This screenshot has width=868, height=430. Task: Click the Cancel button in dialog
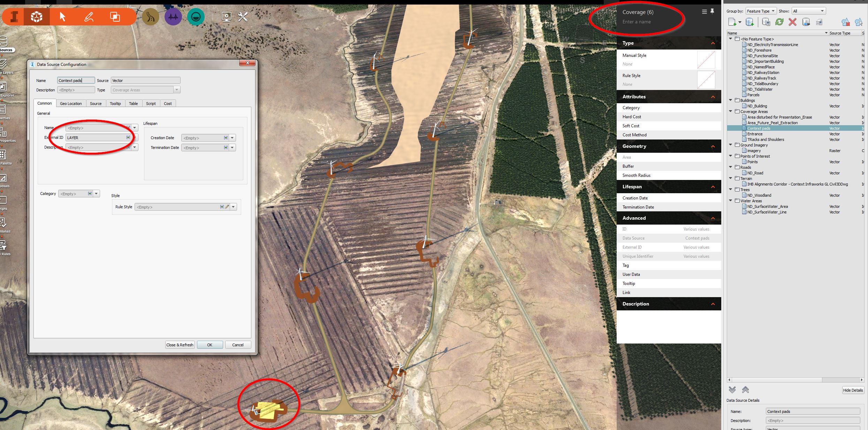[x=238, y=345]
